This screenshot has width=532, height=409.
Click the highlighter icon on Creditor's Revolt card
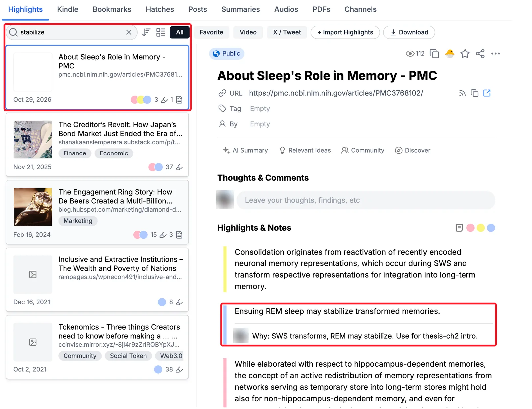coord(179,167)
